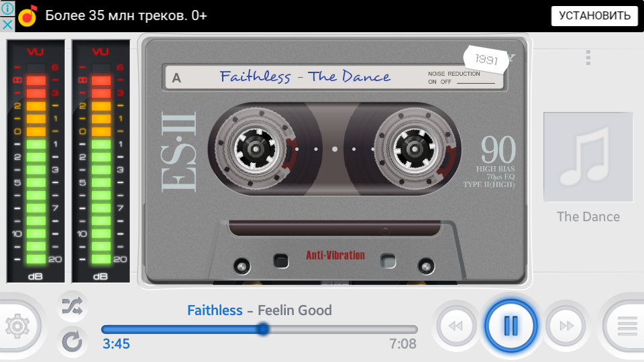Skip back with the rewind button
The height and width of the screenshot is (362, 644).
point(456,326)
